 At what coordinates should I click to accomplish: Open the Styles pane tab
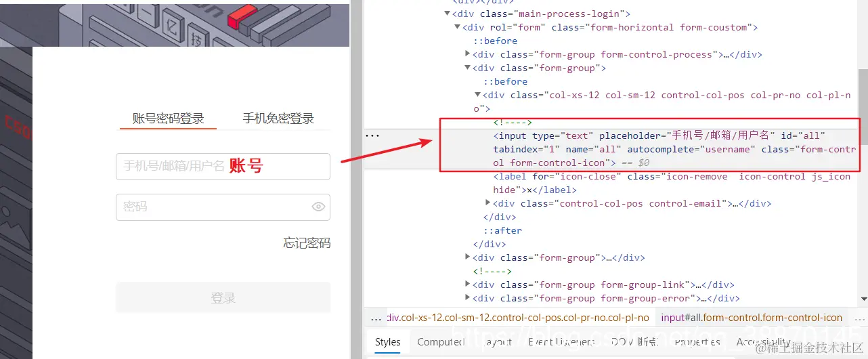[x=387, y=342]
